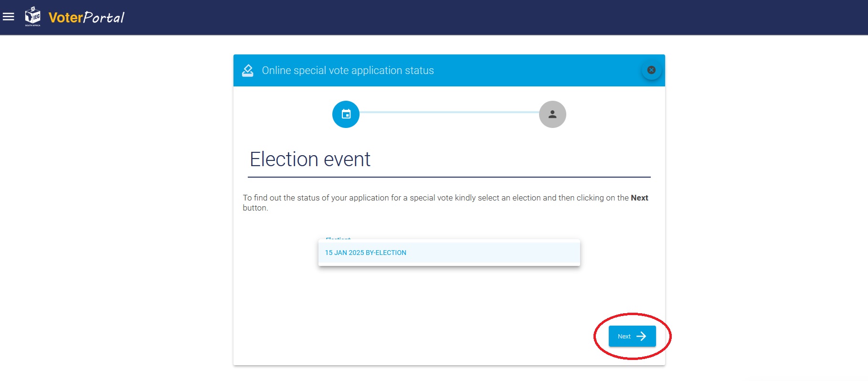Click the Election event heading
Viewport: 868px width, 381px height.
click(x=310, y=159)
